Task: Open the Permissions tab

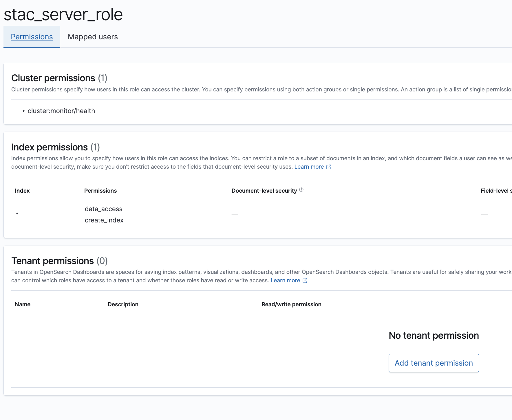Action: coord(32,37)
